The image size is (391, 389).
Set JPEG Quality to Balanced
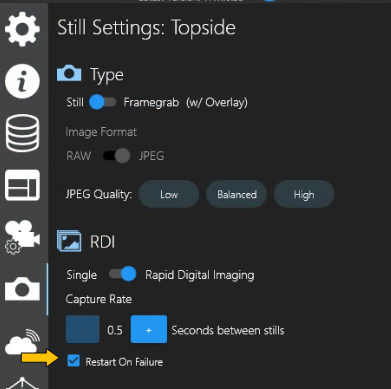click(237, 194)
